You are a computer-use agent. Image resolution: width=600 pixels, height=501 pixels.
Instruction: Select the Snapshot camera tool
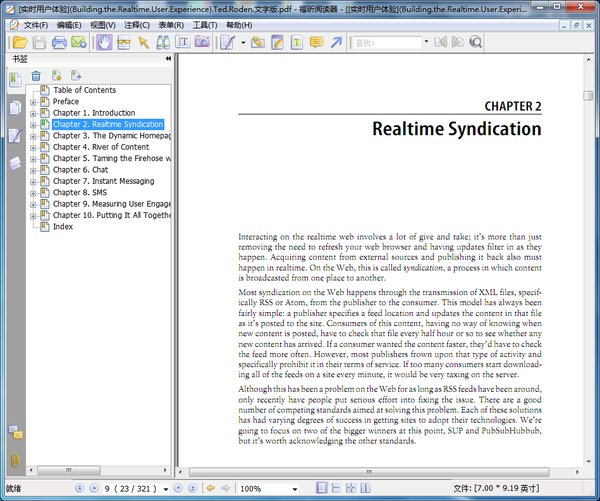[202, 42]
